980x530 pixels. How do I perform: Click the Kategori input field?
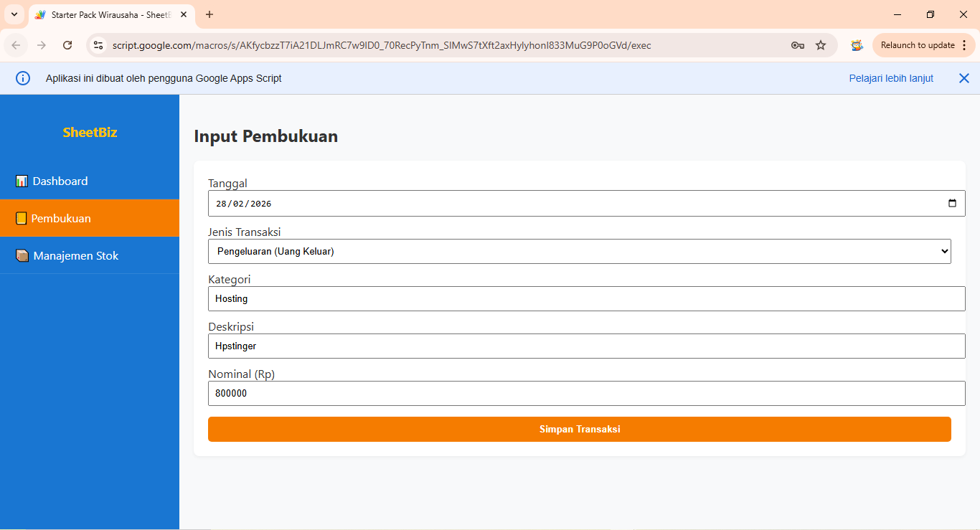586,299
